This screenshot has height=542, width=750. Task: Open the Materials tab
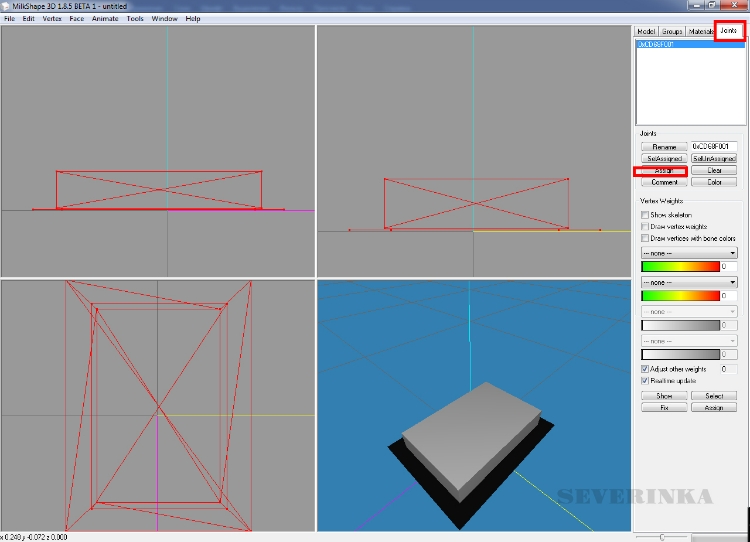coord(701,32)
